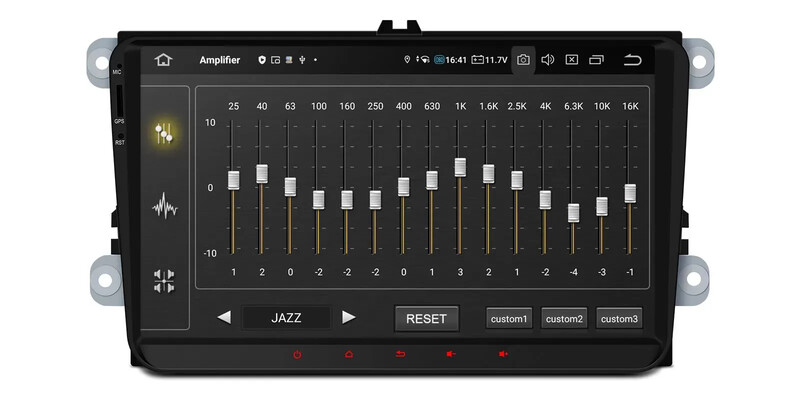Click the 6.3K band slider handle
Image resolution: width=800 pixels, height=400 pixels.
[573, 212]
